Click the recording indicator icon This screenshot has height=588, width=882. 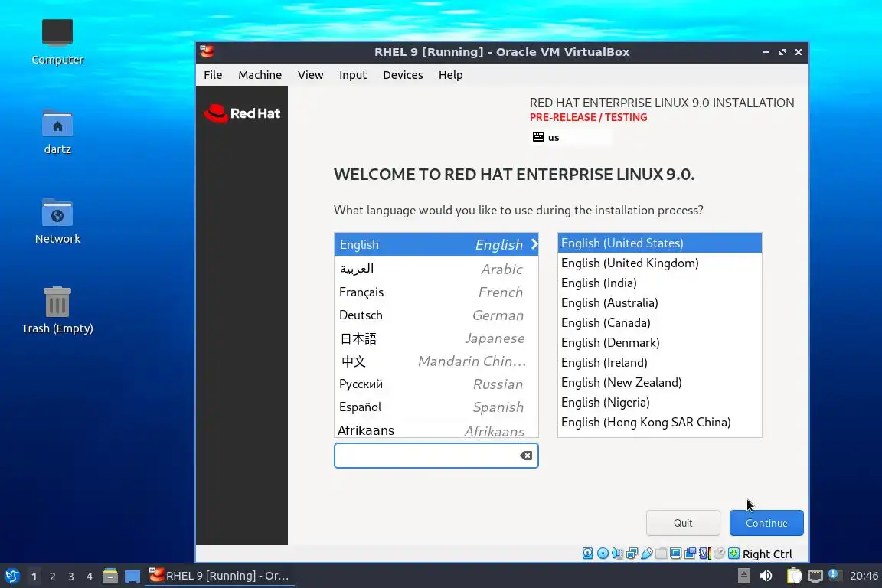tap(690, 554)
